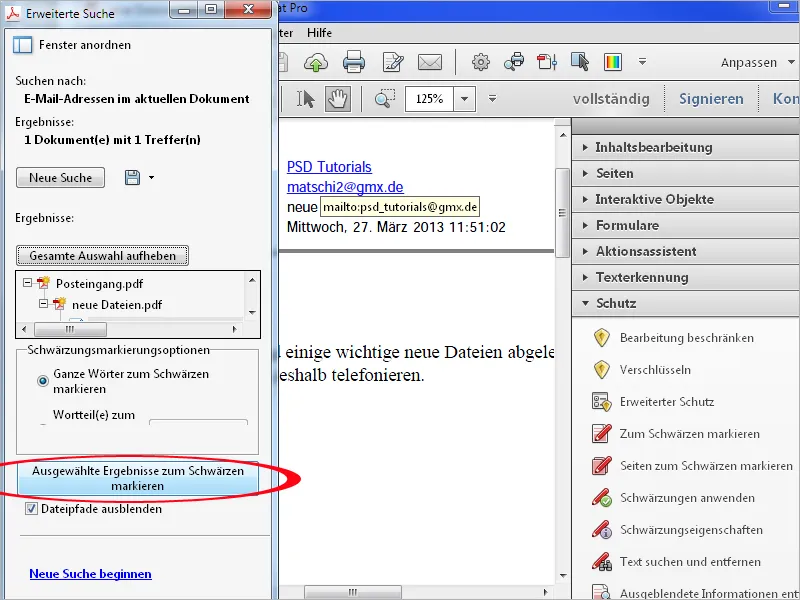
Task: Click the print preview magnifier icon
Action: click(514, 62)
